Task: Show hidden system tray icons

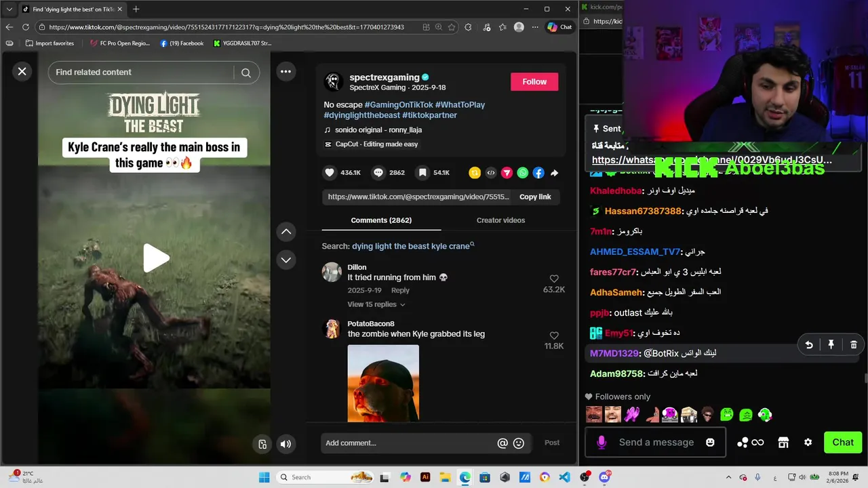Action: (728, 477)
